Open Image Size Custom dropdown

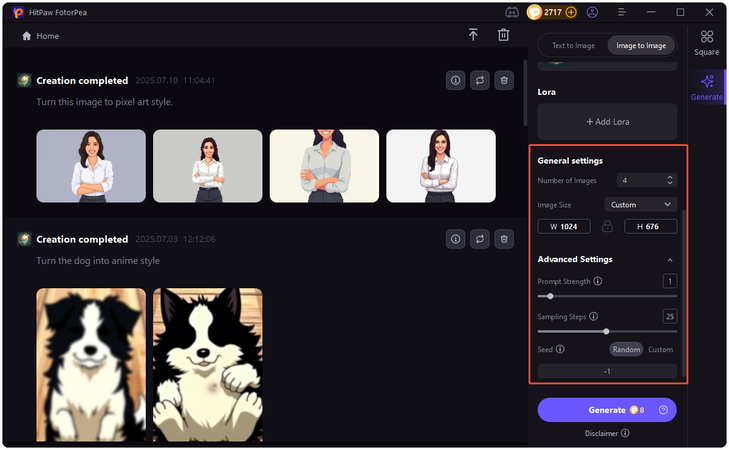641,205
